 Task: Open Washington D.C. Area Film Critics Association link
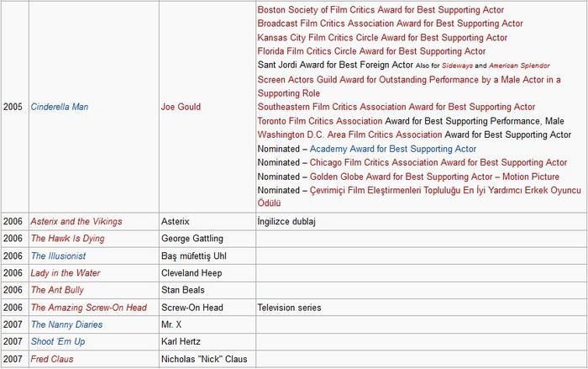click(349, 134)
